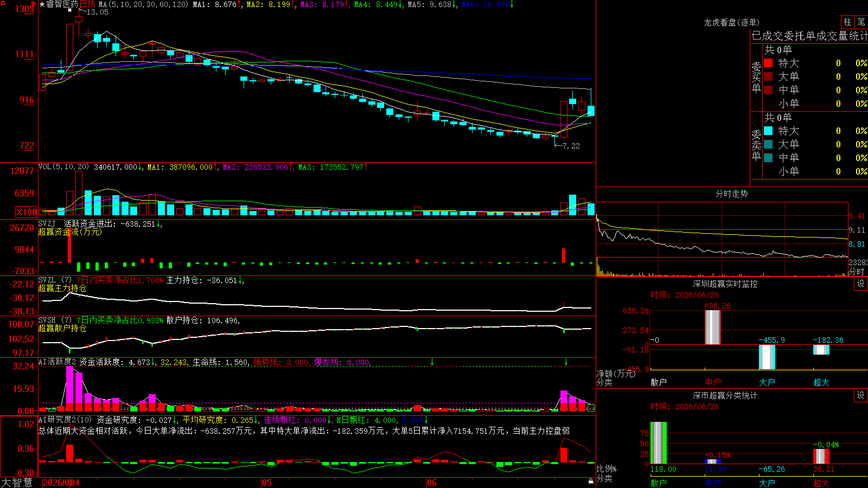Click the red 特大 buy order swatch

pyautogui.click(x=768, y=63)
